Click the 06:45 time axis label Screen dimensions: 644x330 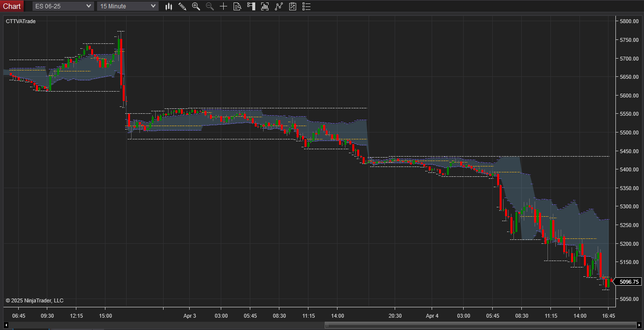point(19,316)
